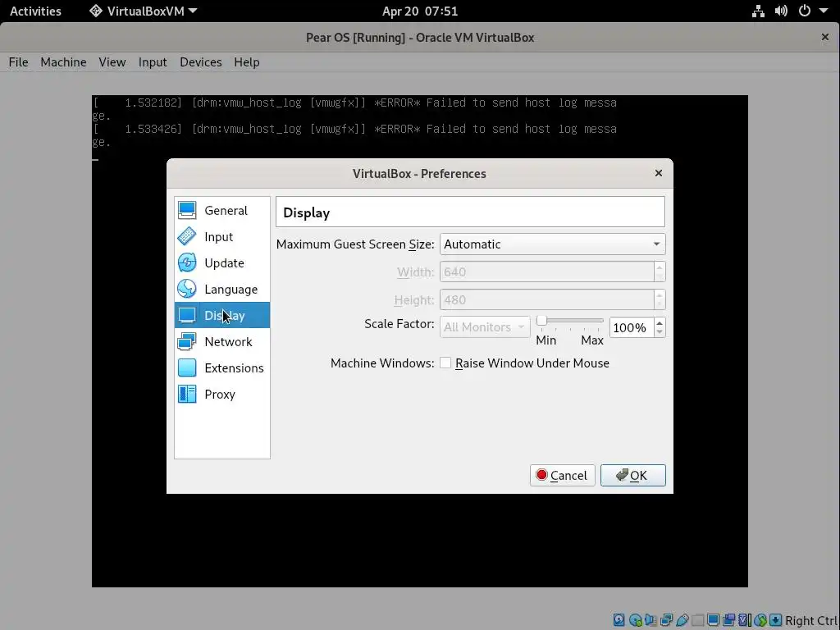
Task: Click the display monitor status icon
Action: coord(713,620)
